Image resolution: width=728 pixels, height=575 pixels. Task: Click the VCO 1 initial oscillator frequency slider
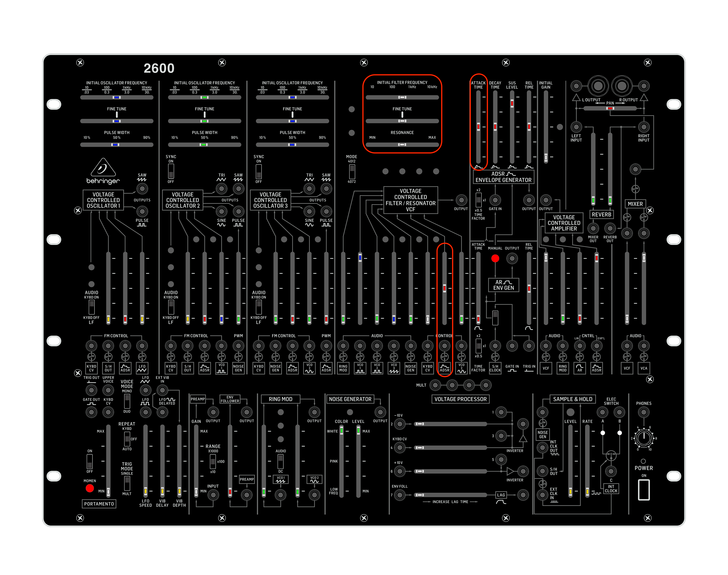[117, 97]
